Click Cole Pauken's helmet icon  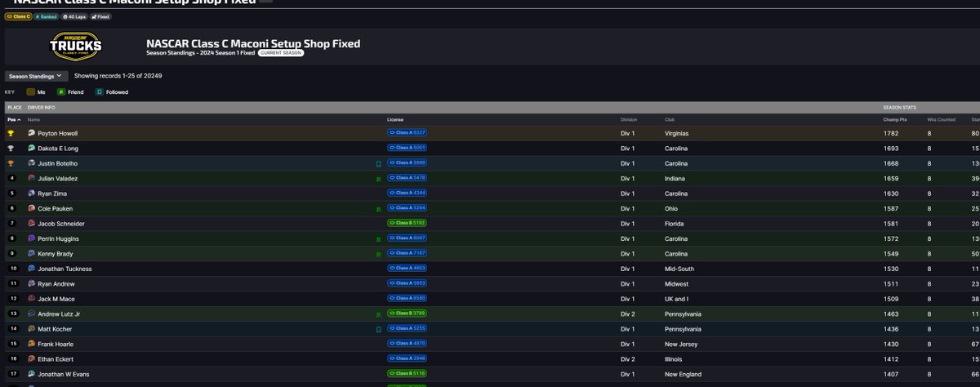[x=31, y=208]
